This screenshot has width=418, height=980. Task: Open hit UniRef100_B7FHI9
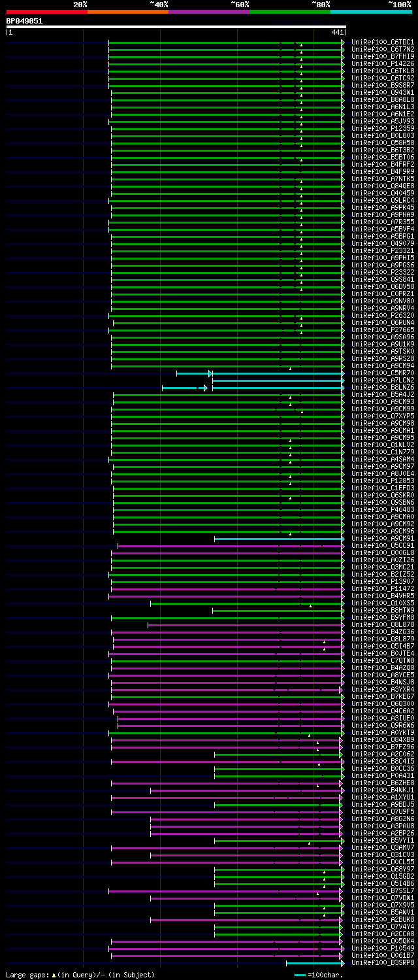click(x=383, y=57)
